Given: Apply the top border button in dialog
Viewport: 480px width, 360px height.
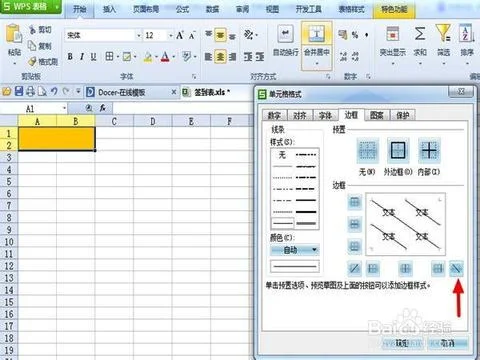Looking at the screenshot, I should 354,202.
